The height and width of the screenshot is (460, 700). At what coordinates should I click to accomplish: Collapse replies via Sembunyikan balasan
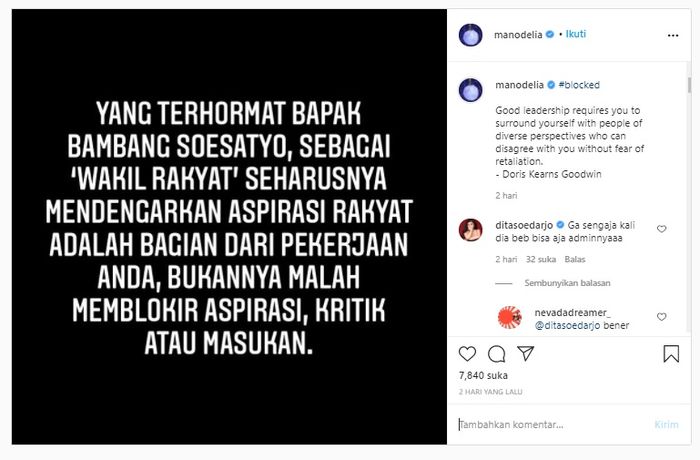[x=567, y=283]
